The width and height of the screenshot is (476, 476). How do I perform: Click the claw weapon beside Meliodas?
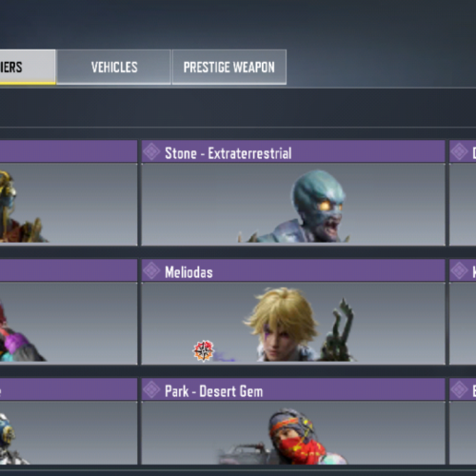[x=338, y=330]
